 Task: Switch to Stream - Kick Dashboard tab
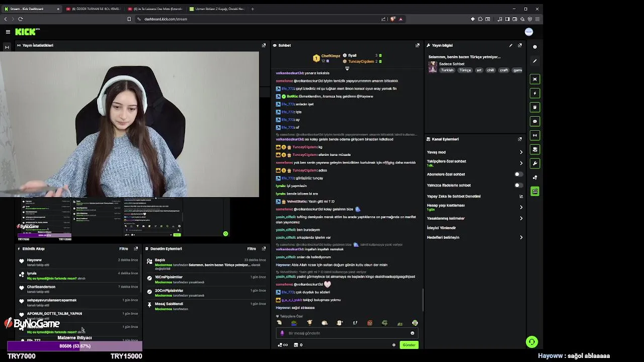point(31,9)
